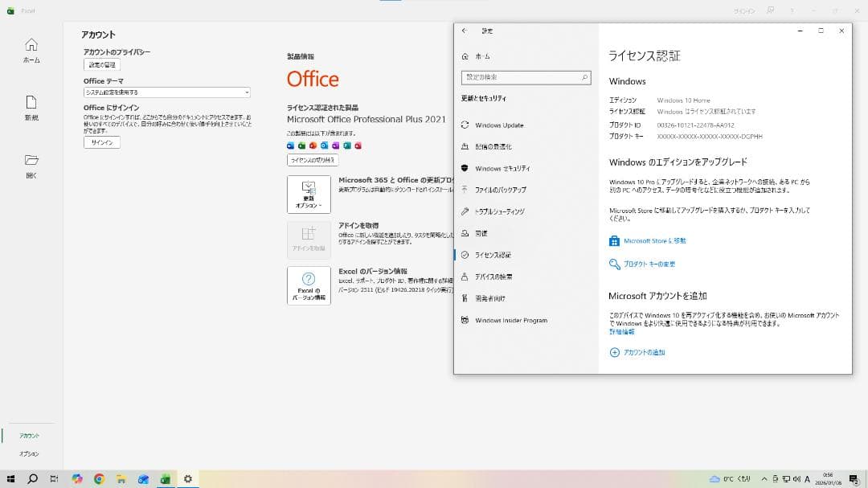Click the Publisher icon in the product list
Screen dimensions: 868x488
pyautogui.click(x=346, y=146)
